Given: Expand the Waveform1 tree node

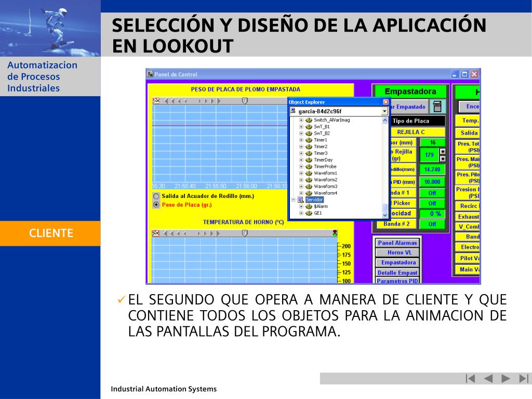Looking at the screenshot, I should click(x=301, y=174).
